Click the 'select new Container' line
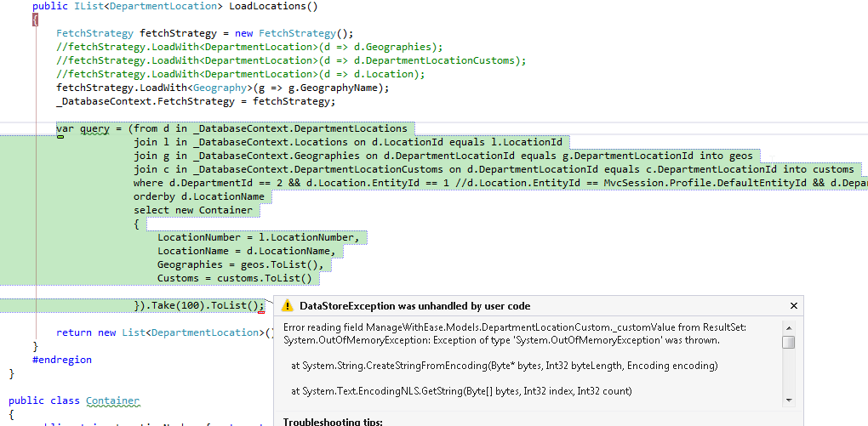 pyautogui.click(x=192, y=210)
